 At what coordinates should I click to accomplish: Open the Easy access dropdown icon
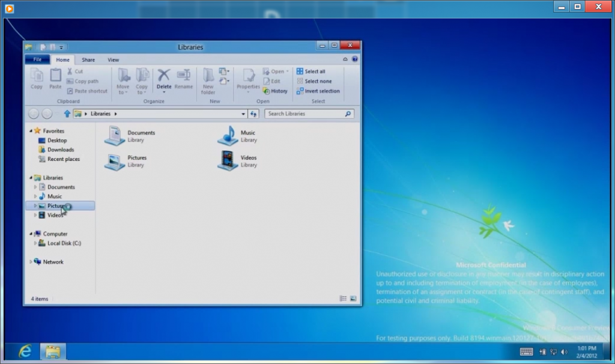pyautogui.click(x=224, y=81)
